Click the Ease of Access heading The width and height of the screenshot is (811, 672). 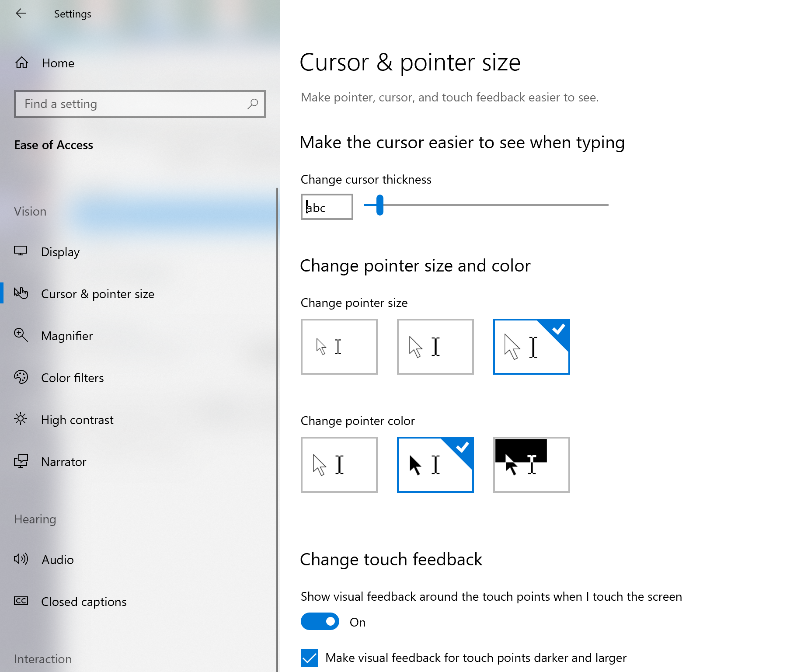click(54, 145)
